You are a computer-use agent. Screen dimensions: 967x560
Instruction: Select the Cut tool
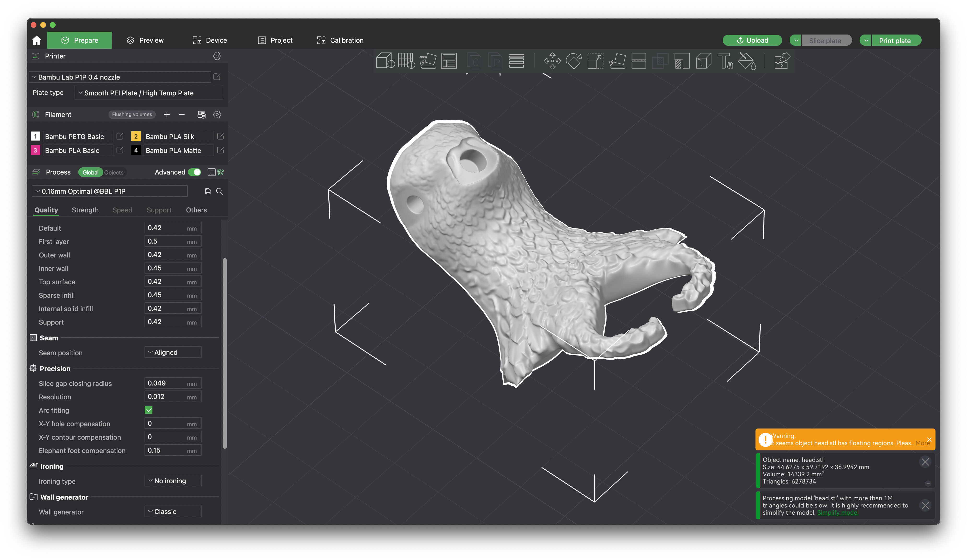pos(639,61)
